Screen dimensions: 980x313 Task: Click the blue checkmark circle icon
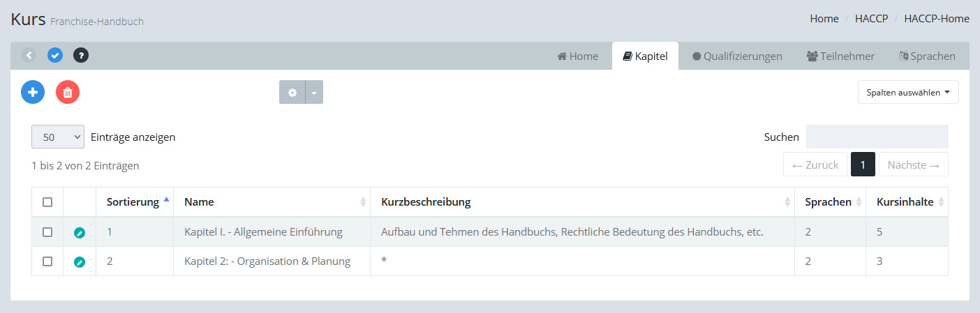click(x=55, y=55)
